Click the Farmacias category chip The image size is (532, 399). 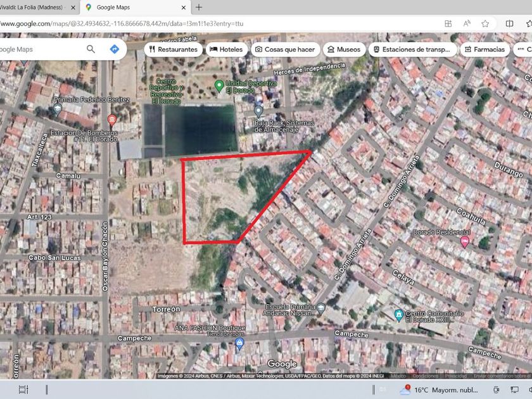coord(485,49)
